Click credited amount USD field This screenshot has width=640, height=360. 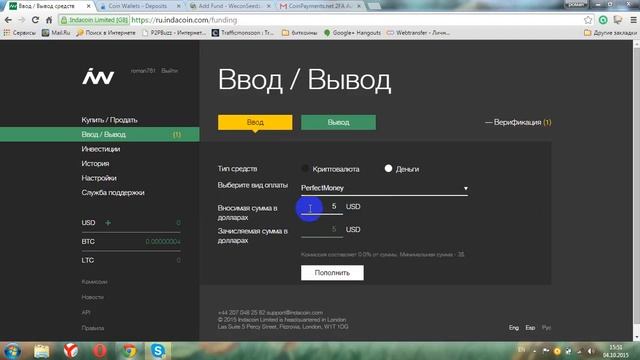click(x=322, y=230)
